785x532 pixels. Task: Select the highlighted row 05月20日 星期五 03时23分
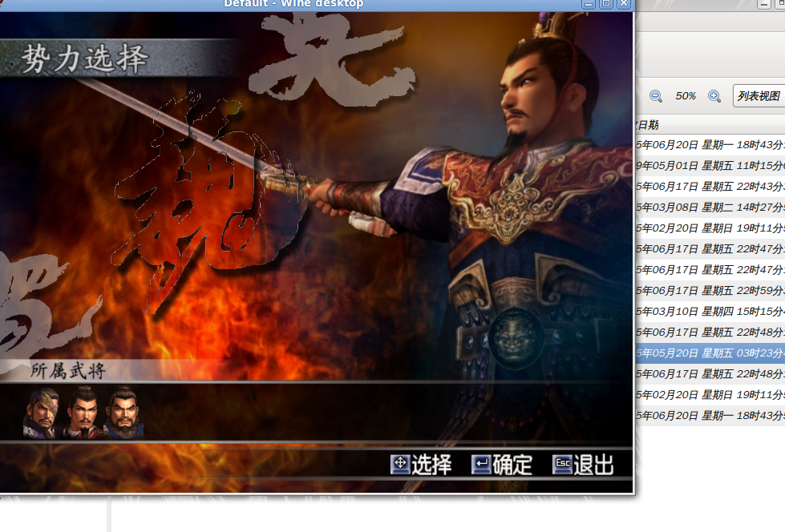pyautogui.click(x=710, y=353)
